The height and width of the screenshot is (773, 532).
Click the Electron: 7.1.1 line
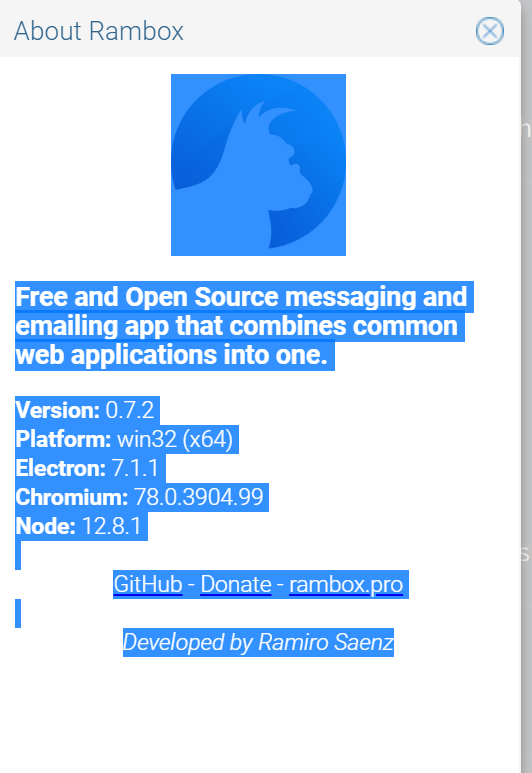(x=87, y=468)
